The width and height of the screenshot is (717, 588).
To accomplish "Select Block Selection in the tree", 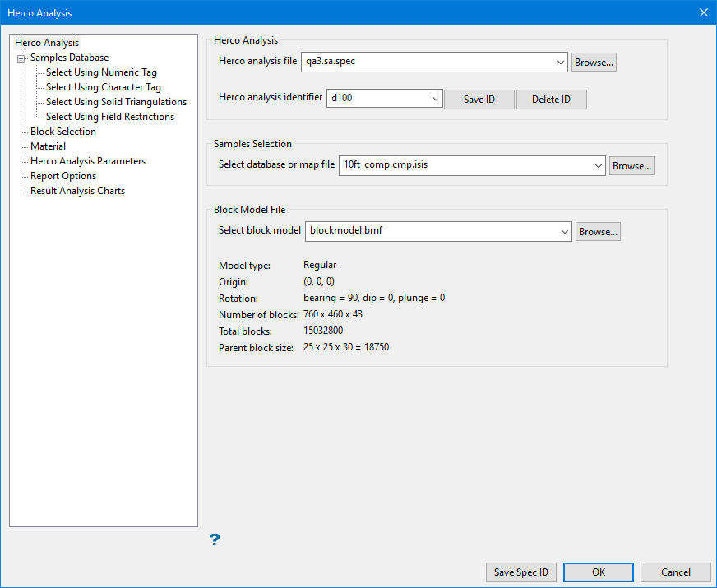I will click(x=63, y=132).
